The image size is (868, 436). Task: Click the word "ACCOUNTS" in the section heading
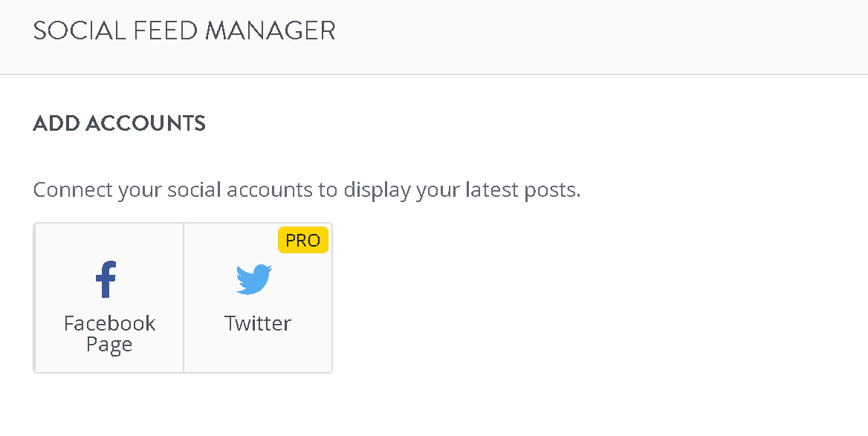pos(145,123)
